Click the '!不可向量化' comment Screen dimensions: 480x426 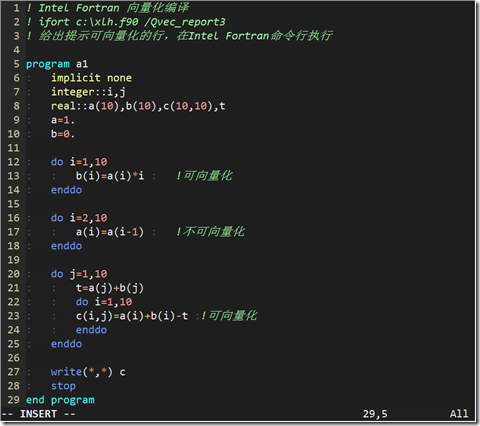211,232
